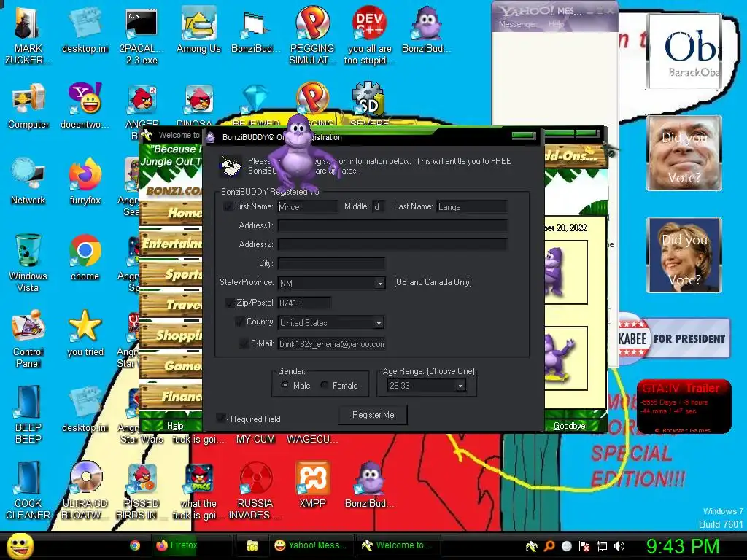Click Sports in Bonzi sidebar menu

pos(171,274)
